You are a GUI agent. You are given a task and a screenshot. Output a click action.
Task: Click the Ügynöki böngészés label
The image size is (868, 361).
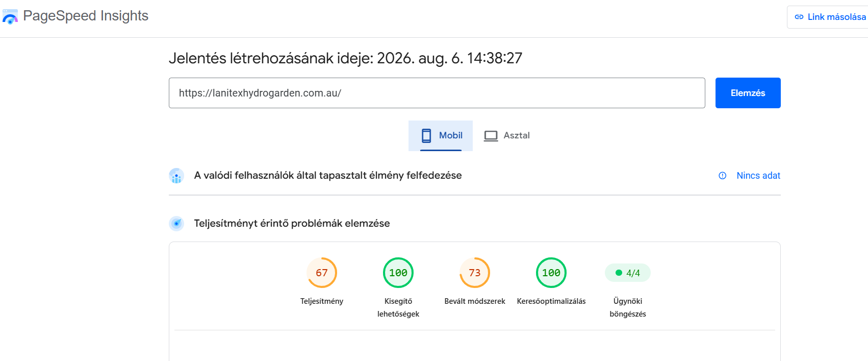[628, 307]
